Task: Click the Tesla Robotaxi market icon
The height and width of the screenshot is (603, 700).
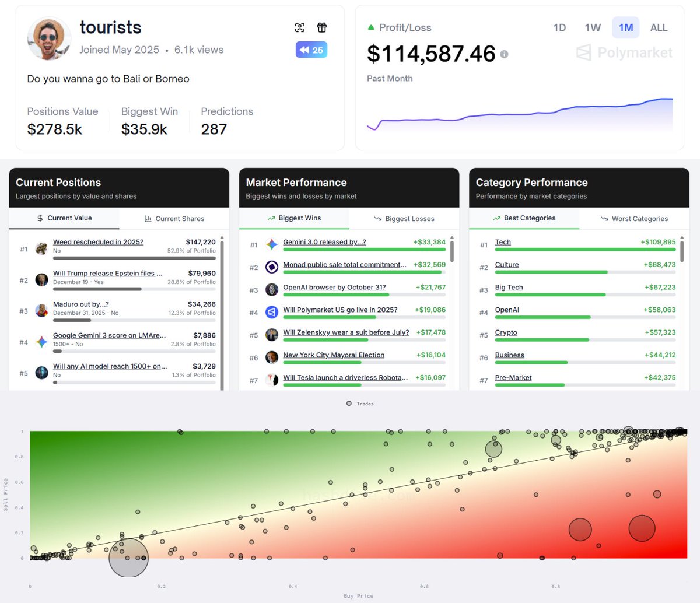Action: [x=272, y=380]
